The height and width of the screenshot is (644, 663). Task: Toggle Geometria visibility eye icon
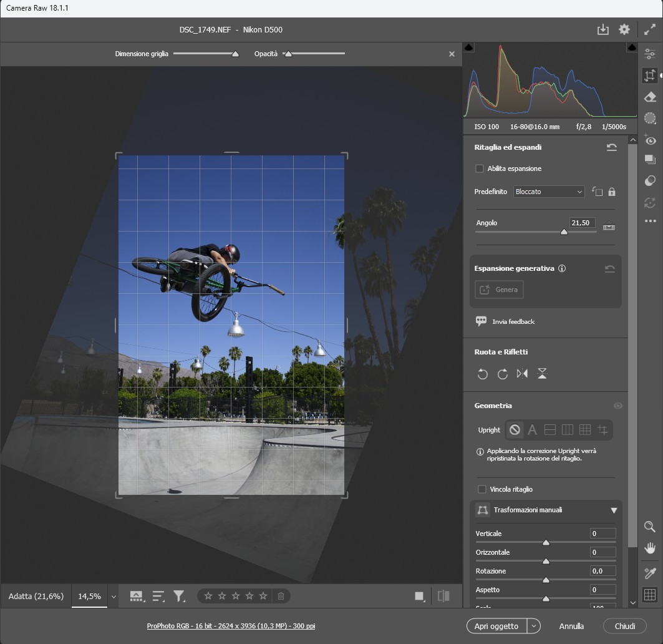(617, 406)
